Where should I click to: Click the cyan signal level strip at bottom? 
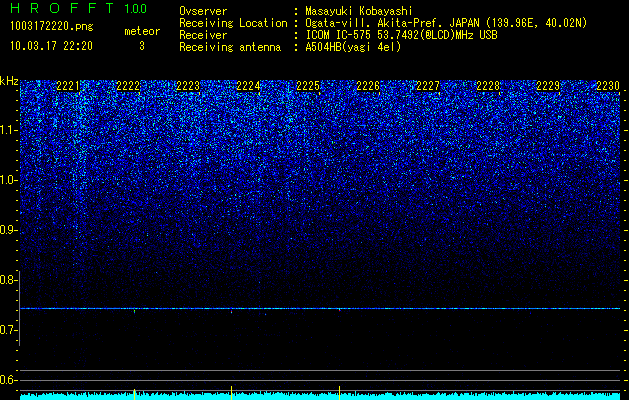click(320, 396)
